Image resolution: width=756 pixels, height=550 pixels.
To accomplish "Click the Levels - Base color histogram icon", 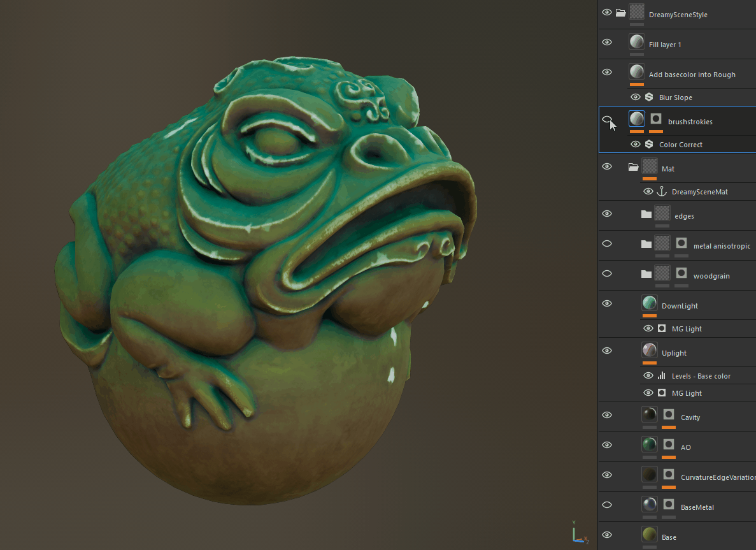I will (x=661, y=376).
